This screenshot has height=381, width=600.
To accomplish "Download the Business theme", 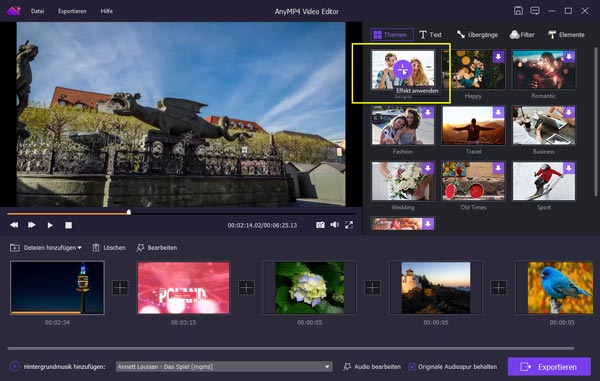I will pyautogui.click(x=569, y=112).
